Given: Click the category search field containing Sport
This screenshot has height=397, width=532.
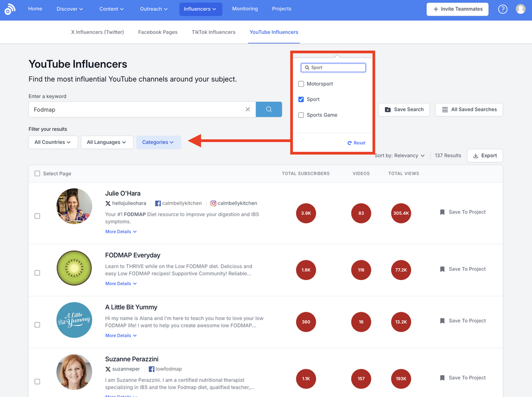Looking at the screenshot, I should [x=334, y=68].
